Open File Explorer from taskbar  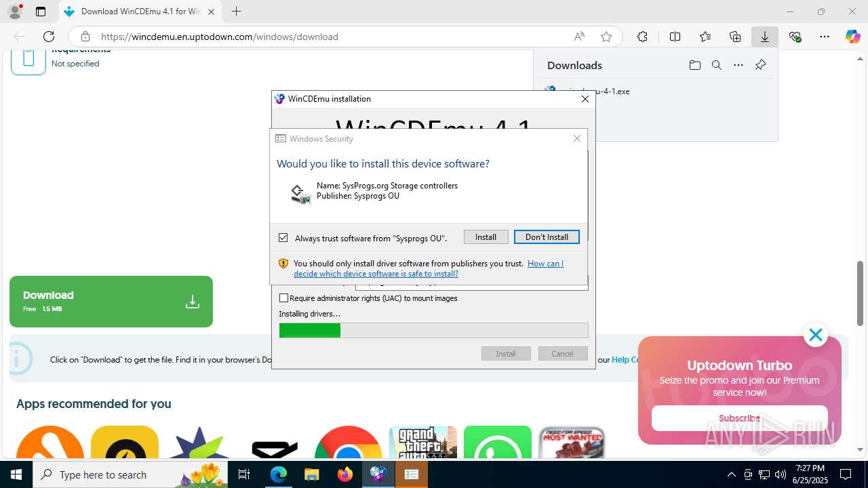311,474
